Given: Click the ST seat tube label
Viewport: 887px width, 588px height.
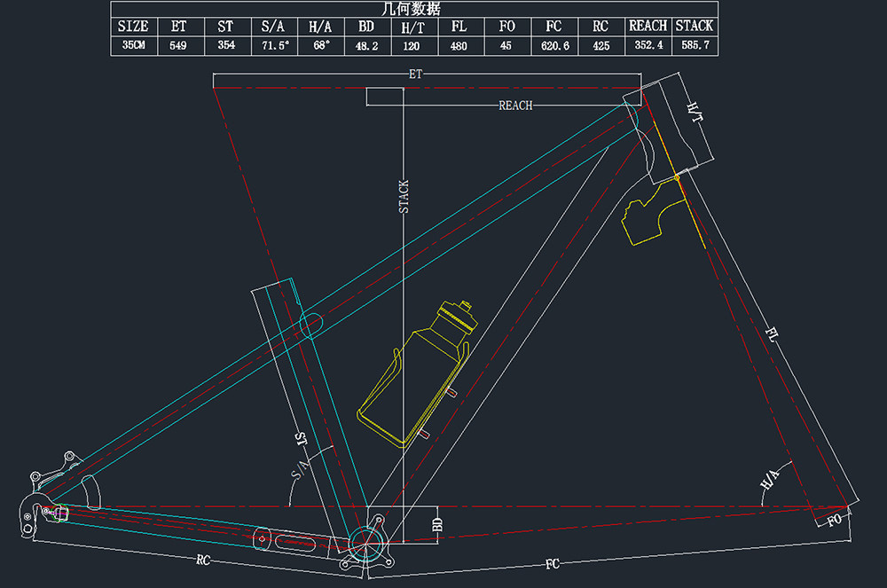Looking at the screenshot, I should point(302,439).
